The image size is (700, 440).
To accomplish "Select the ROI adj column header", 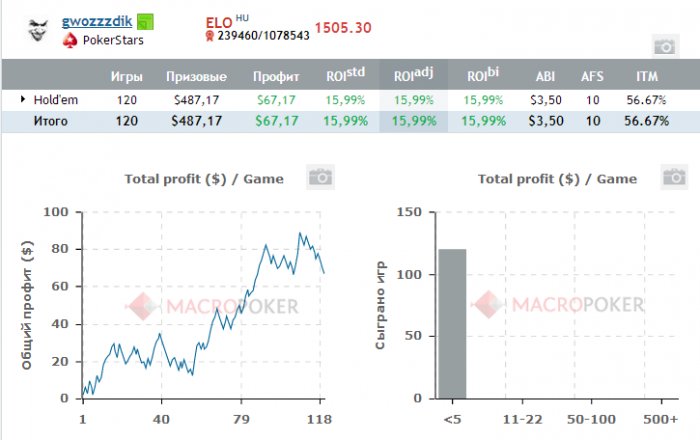I will click(414, 75).
